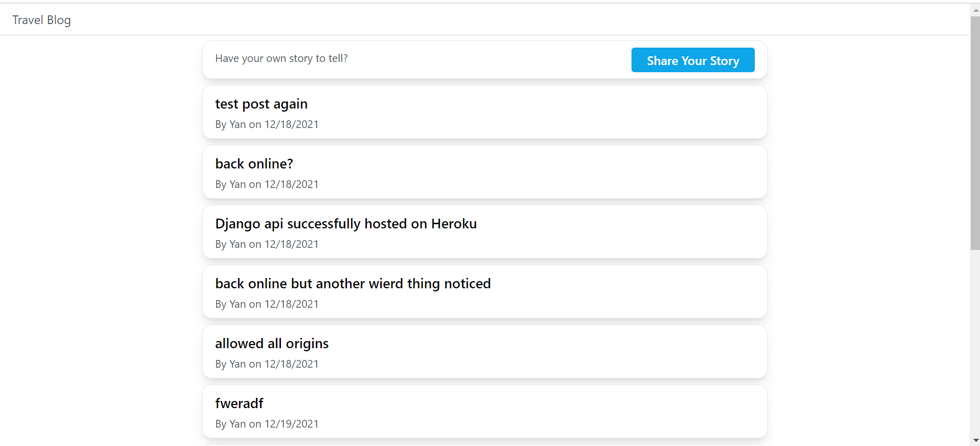Click the scrollbar track below the thumb
Viewport: 980px width, 446px height.
tap(975, 343)
